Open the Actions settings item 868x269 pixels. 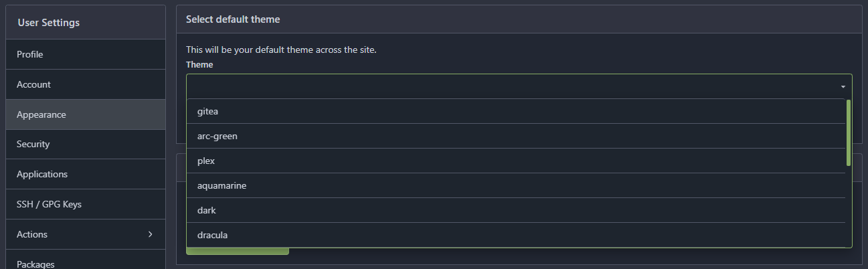point(32,234)
